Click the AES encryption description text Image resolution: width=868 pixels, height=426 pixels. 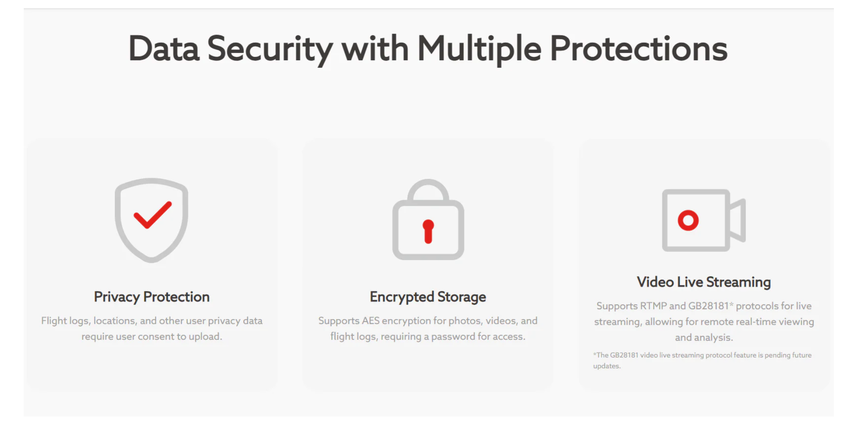(428, 329)
